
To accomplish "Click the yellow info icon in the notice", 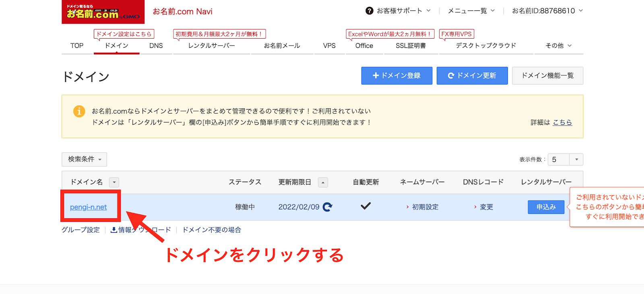I will click(79, 111).
